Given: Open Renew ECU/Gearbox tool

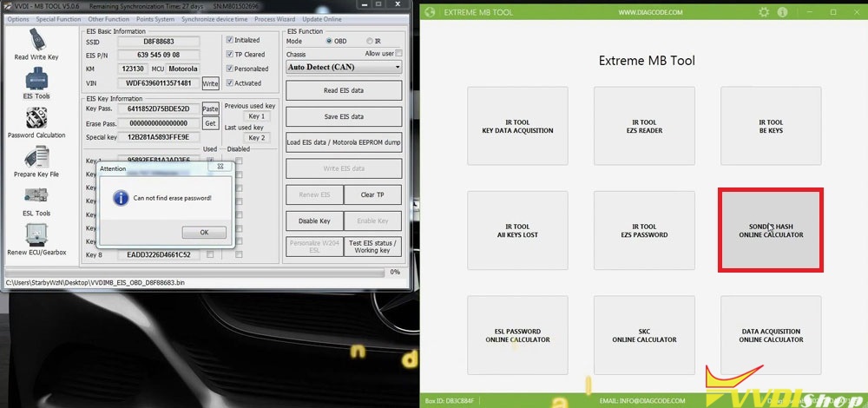Looking at the screenshot, I should (x=36, y=240).
